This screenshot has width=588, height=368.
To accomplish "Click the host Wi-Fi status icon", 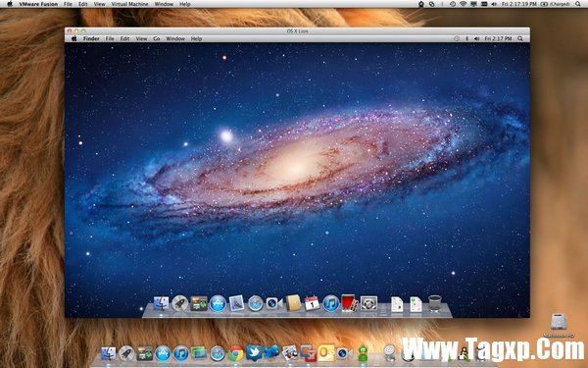I will [x=464, y=4].
